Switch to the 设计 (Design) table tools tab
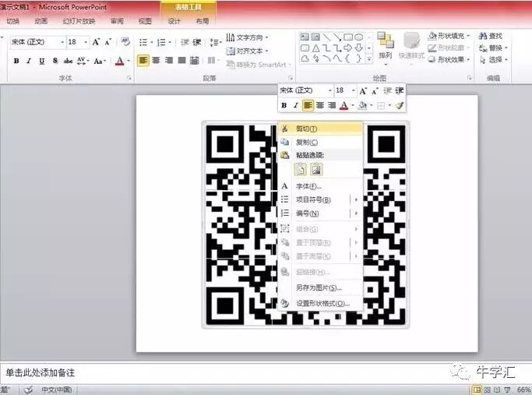This screenshot has width=532, height=395. coord(174,21)
